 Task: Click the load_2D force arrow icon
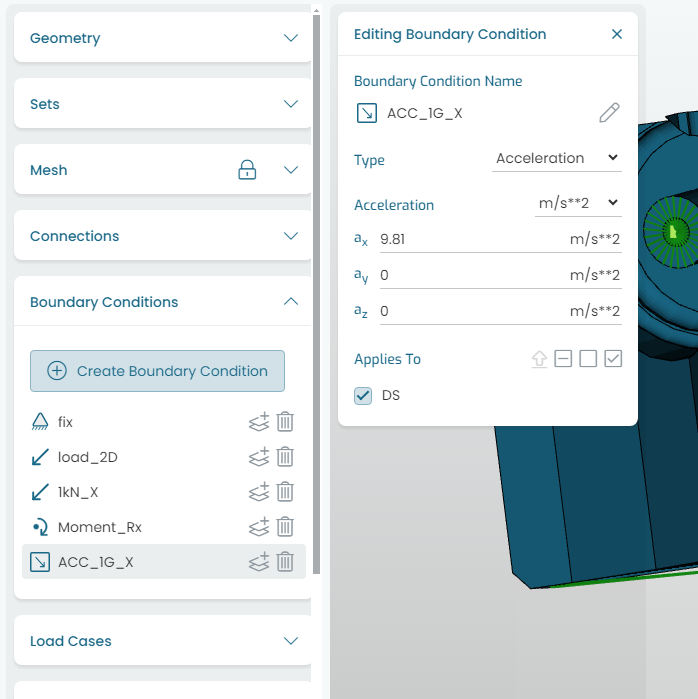(40, 457)
